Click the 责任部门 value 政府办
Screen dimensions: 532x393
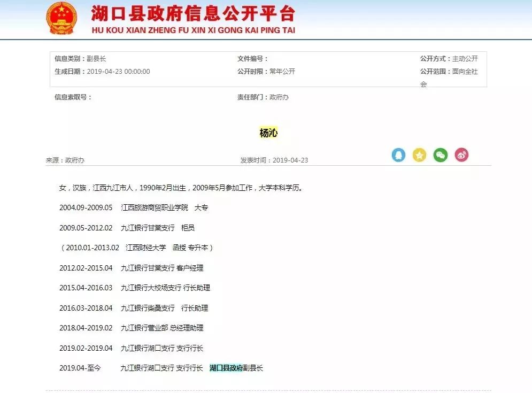279,97
